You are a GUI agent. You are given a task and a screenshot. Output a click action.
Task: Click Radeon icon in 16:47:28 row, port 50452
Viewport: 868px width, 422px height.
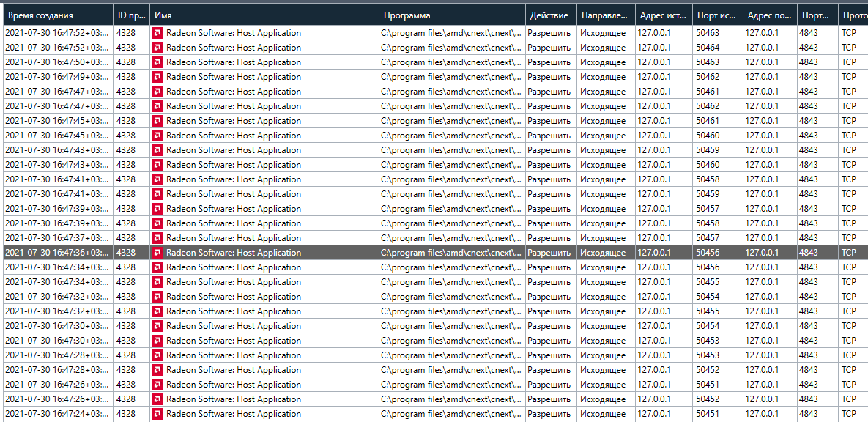[157, 371]
